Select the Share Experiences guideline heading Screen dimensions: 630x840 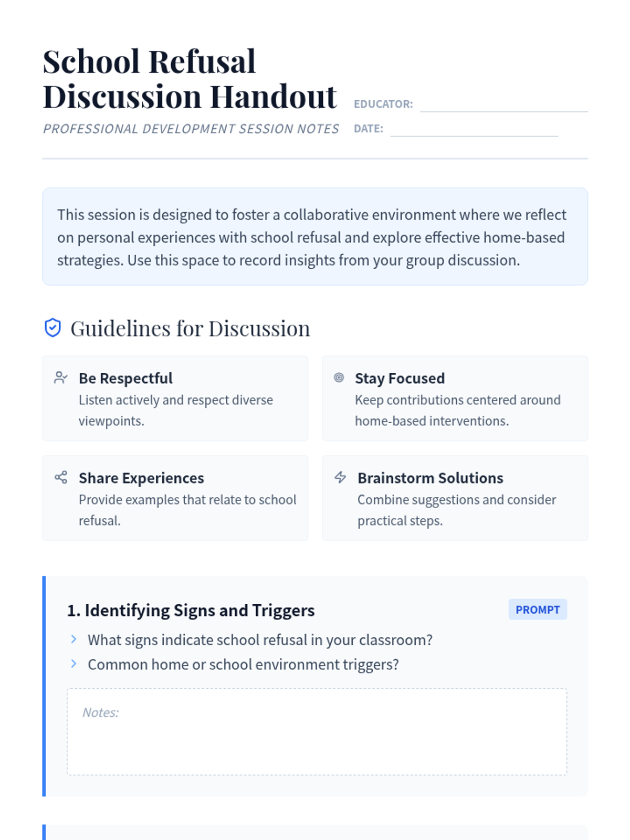click(141, 478)
